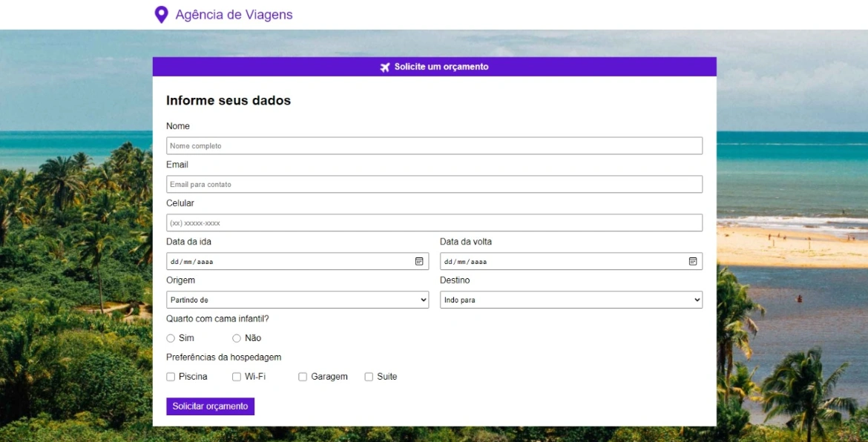This screenshot has height=442, width=868.
Task: Click the Email para contato field
Action: click(x=434, y=185)
